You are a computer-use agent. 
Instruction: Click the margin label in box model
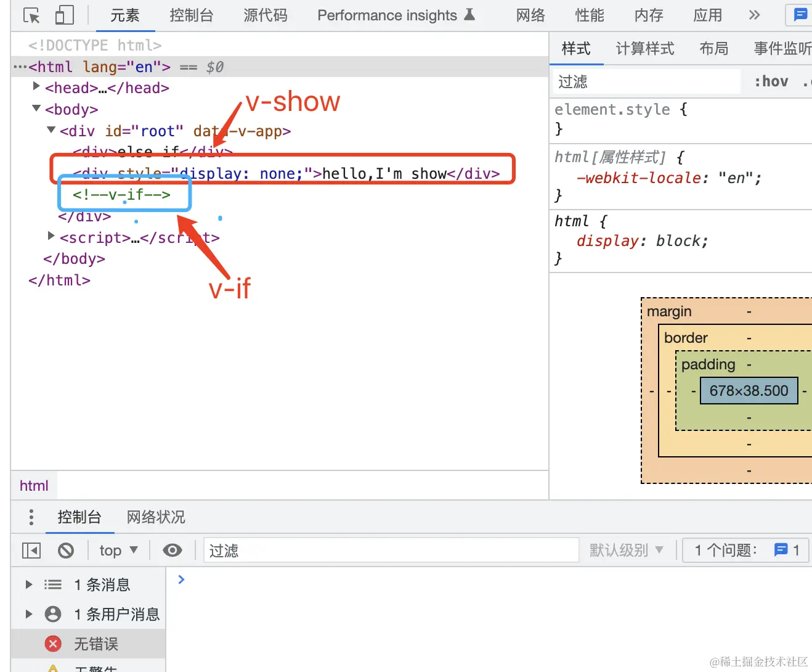click(669, 311)
